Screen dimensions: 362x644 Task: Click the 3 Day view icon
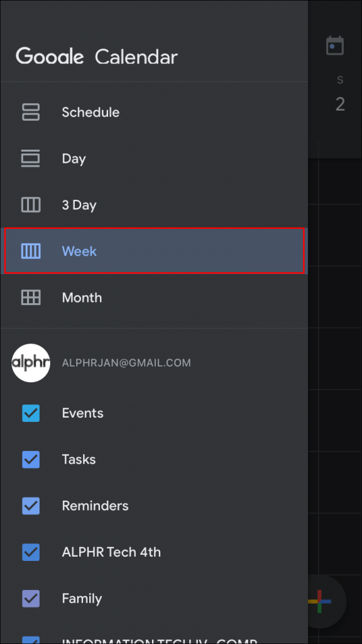pyautogui.click(x=31, y=204)
